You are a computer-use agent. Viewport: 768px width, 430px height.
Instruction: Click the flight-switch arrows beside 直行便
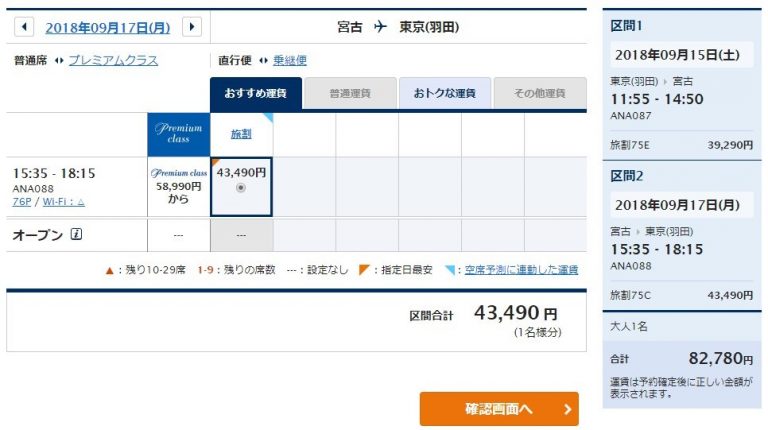(x=264, y=61)
